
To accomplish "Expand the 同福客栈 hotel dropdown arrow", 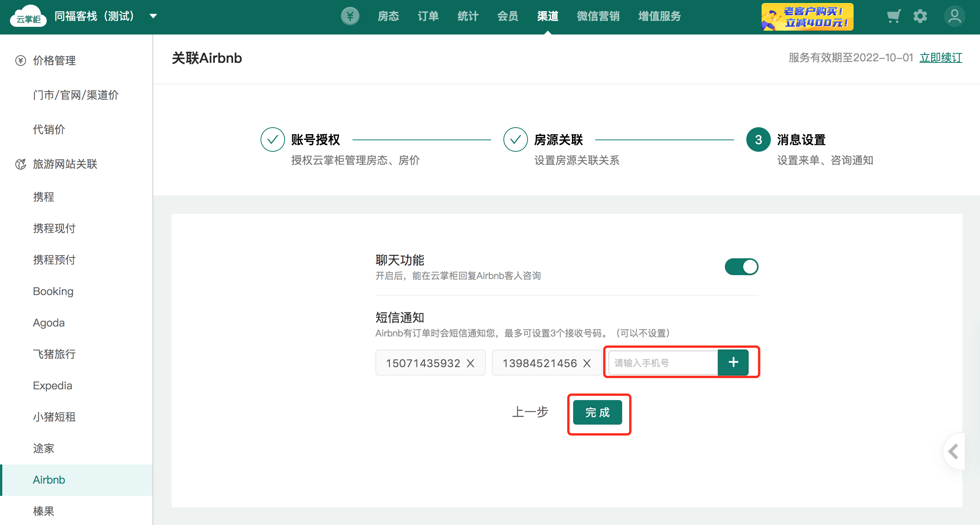I will tap(153, 16).
